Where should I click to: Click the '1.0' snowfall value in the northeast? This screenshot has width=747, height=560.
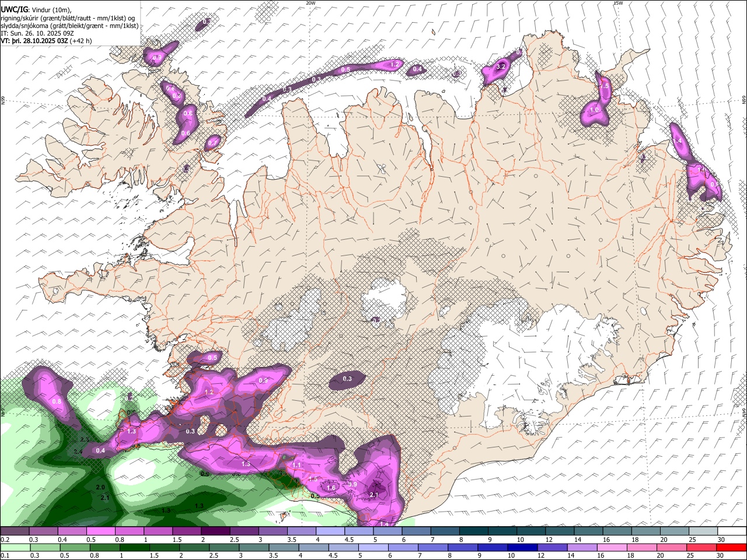click(594, 110)
